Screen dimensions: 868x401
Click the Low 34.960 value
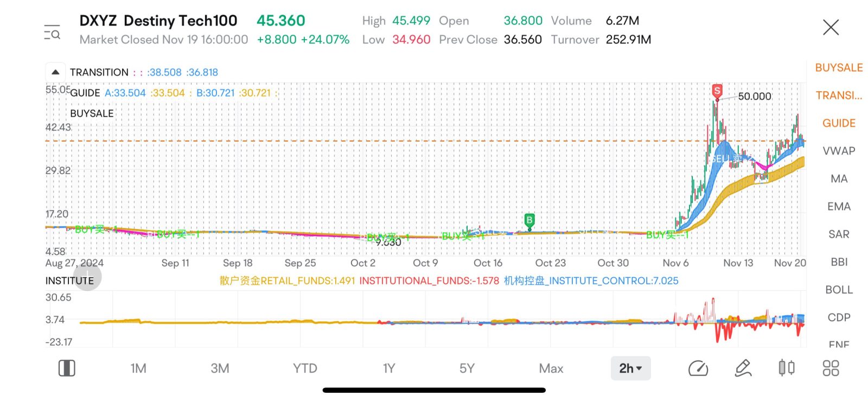[x=411, y=40]
